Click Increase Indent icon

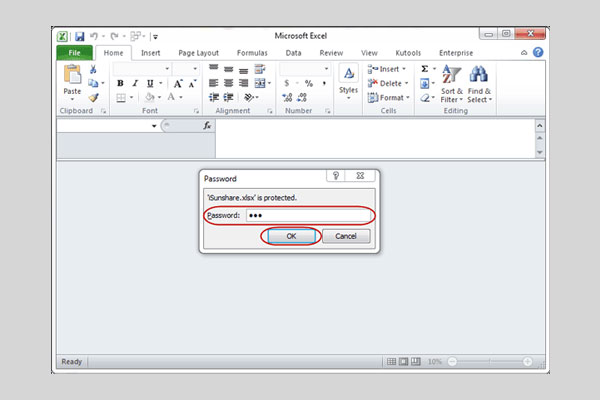click(228, 97)
